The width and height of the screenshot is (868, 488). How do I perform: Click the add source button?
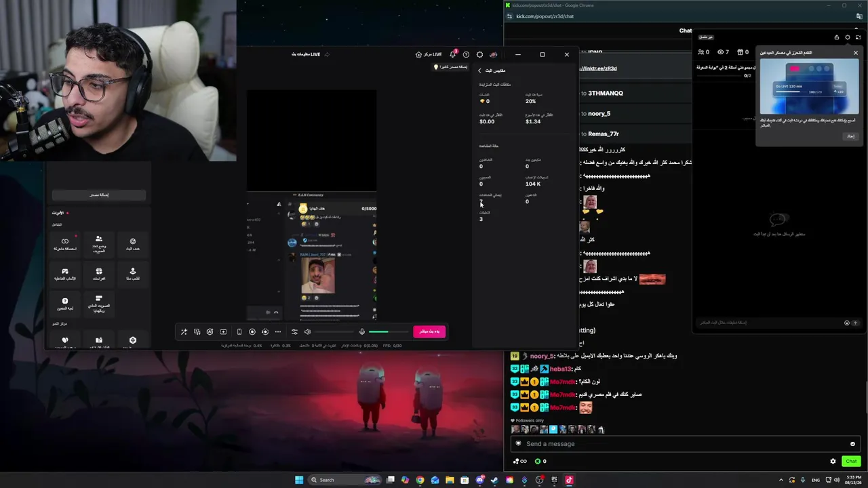[99, 195]
